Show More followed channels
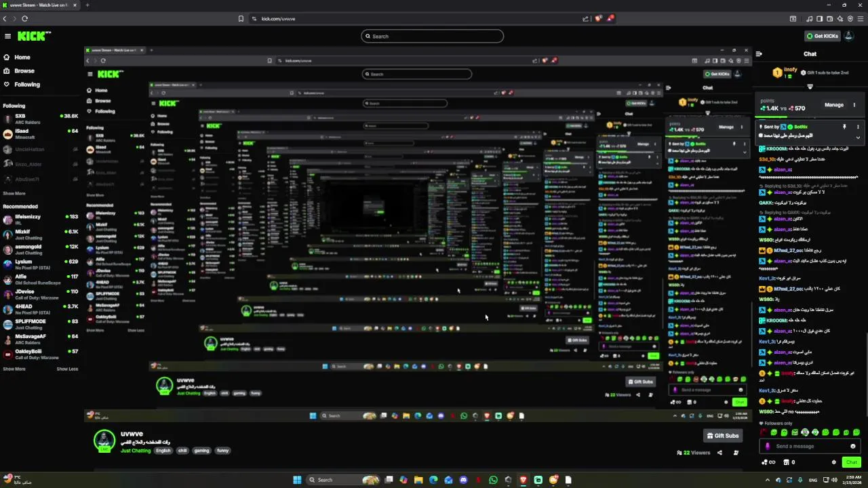 (x=14, y=194)
